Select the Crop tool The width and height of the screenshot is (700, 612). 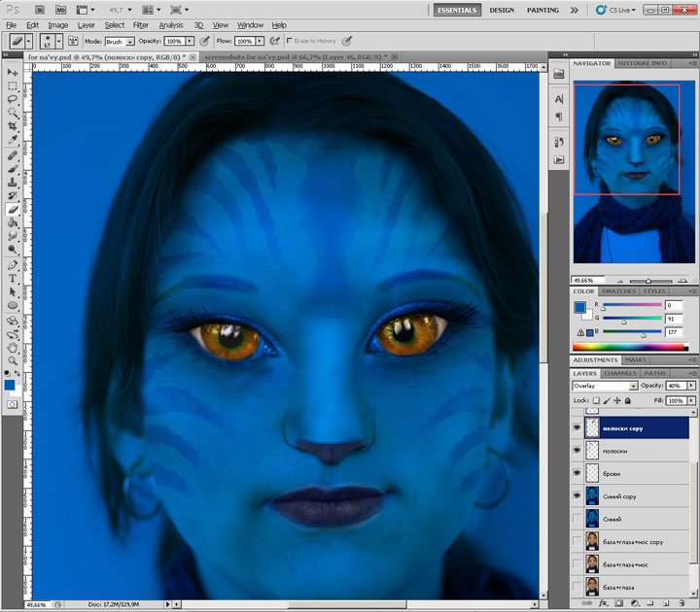pyautogui.click(x=13, y=126)
